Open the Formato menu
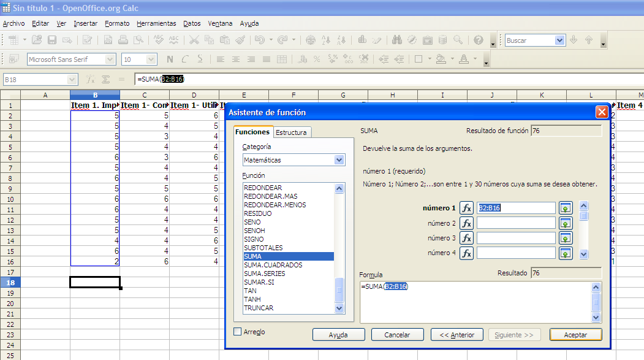 coord(117,23)
